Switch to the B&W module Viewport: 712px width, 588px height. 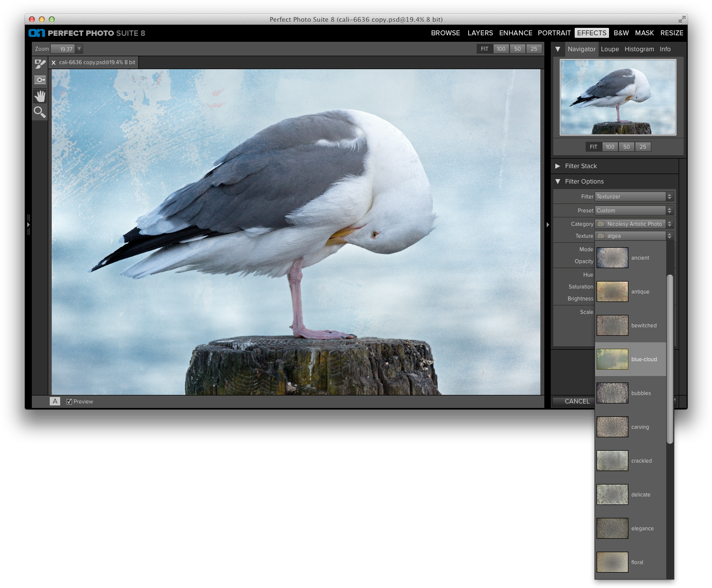pos(621,33)
